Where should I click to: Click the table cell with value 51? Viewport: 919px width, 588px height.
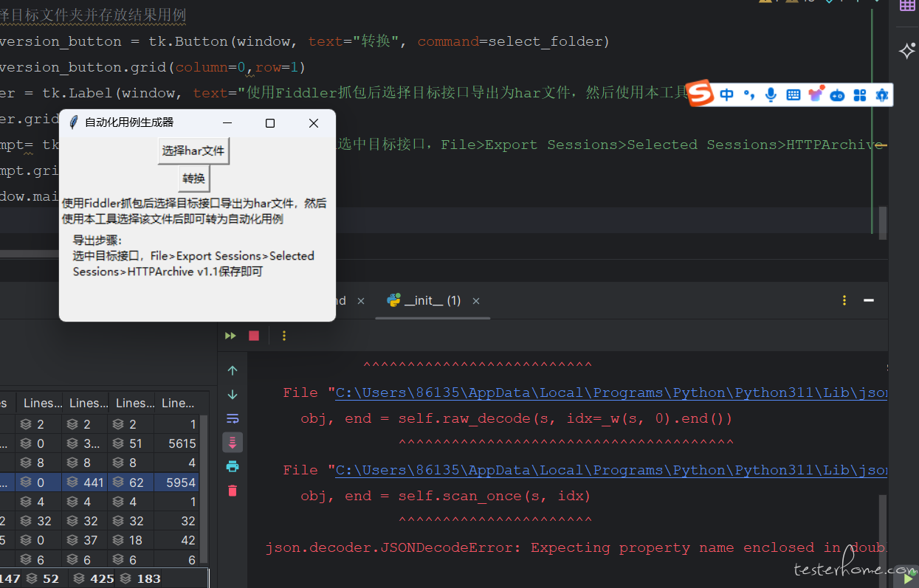(x=131, y=443)
